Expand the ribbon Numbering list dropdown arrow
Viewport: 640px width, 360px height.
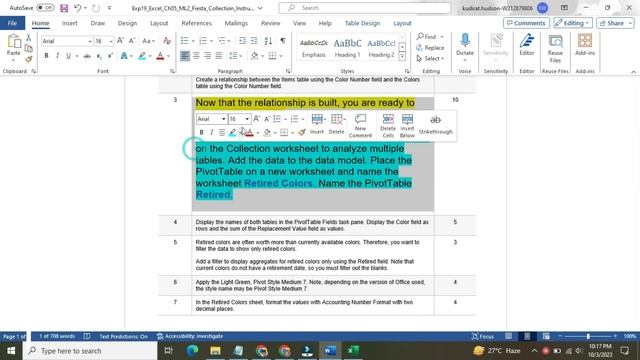(x=211, y=41)
